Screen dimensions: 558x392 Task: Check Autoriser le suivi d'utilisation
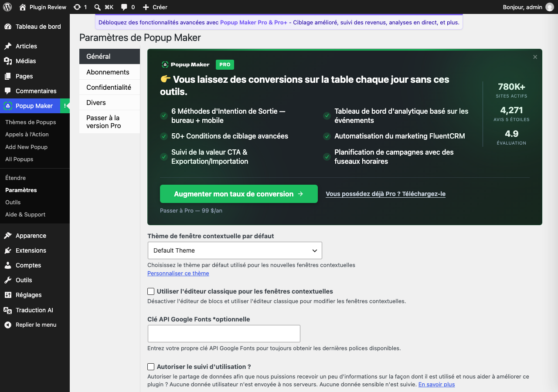pos(151,367)
